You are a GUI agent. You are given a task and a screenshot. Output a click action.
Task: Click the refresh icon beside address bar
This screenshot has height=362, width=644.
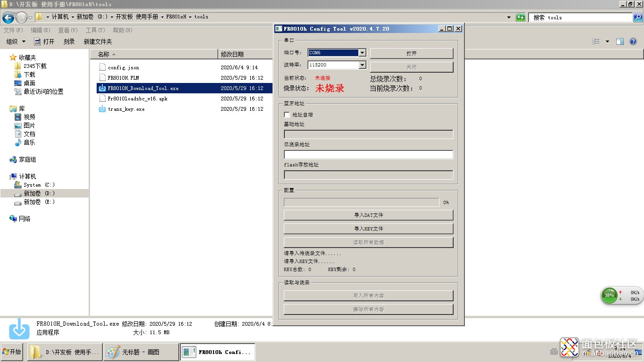520,17
